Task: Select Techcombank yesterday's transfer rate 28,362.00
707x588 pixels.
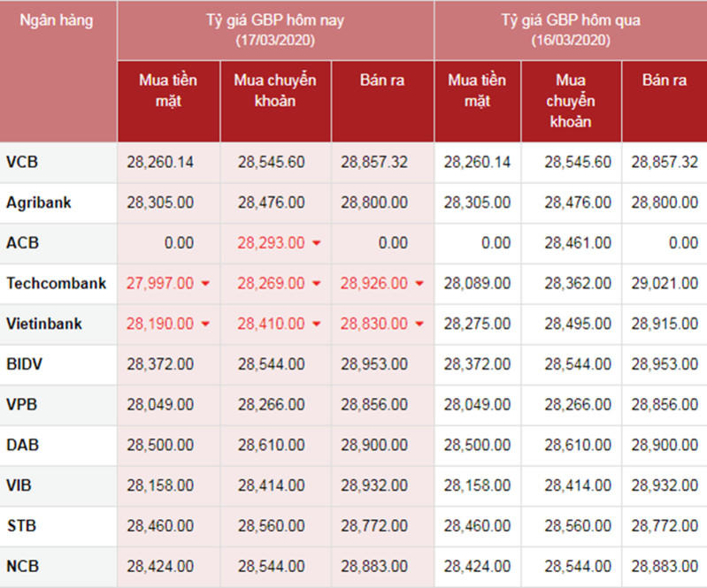Action: 578,284
